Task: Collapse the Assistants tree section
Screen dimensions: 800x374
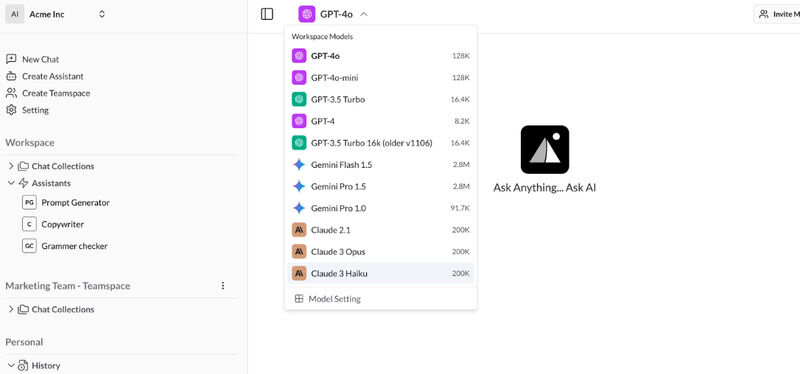Action: [x=11, y=183]
